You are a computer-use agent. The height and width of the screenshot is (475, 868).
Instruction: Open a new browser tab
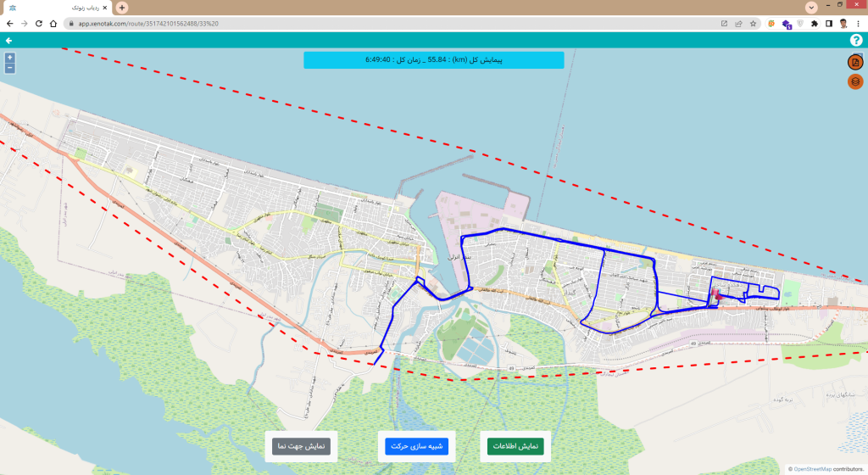click(x=122, y=8)
